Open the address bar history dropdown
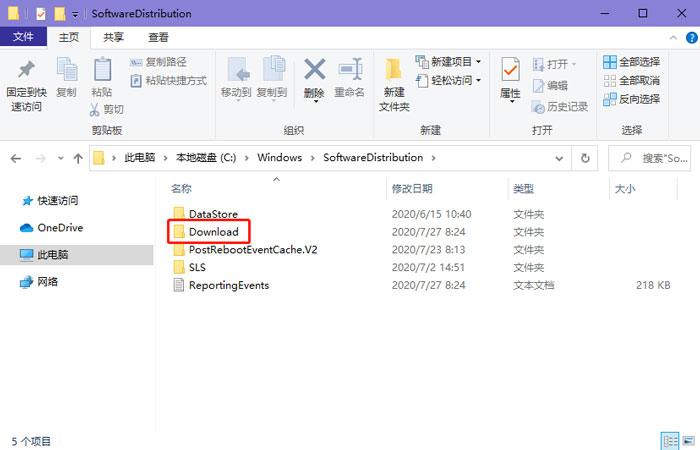Screen dimensions: 700x450 561,158
